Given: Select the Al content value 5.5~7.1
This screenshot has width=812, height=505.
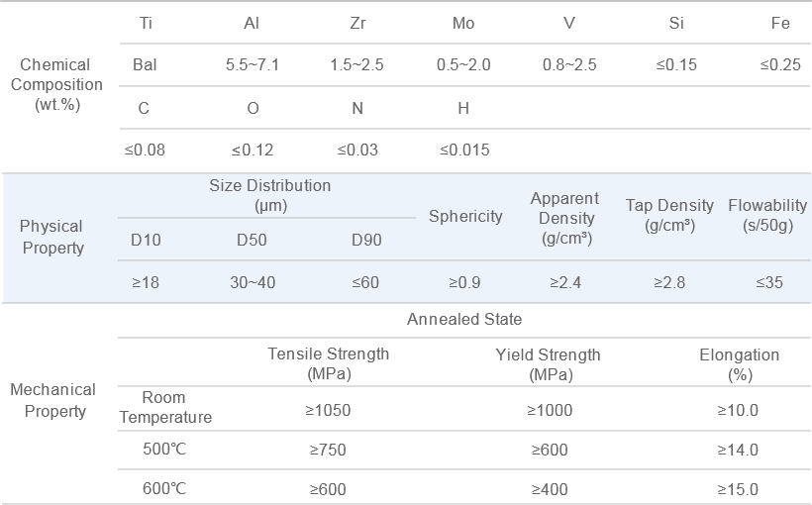Looking at the screenshot, I should pos(253,65).
